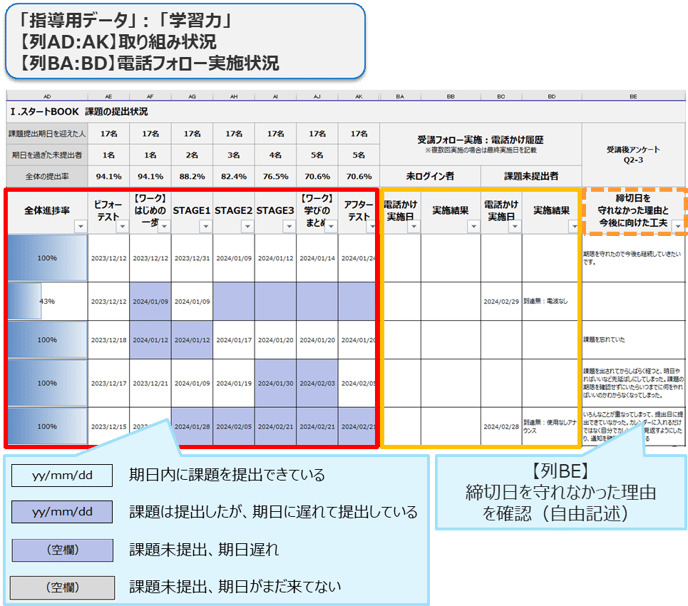Select column header AD
688x606 pixels.
coord(46,97)
